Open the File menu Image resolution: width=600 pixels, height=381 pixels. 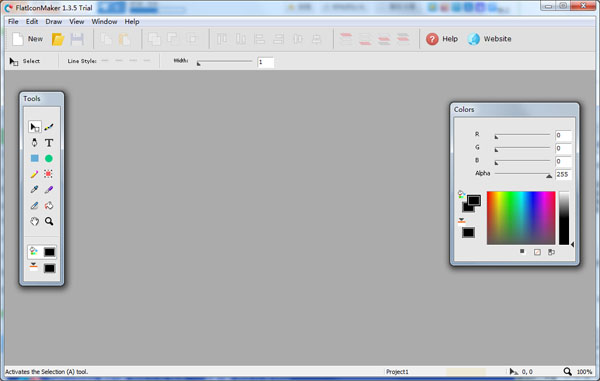tap(13, 22)
